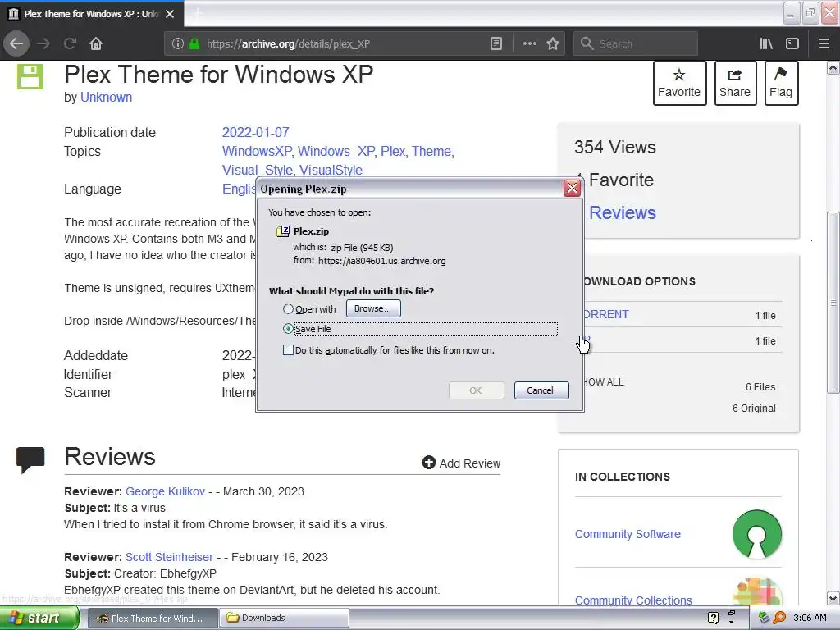
Task: Open the Windows_XP topic link
Action: pyautogui.click(x=336, y=152)
